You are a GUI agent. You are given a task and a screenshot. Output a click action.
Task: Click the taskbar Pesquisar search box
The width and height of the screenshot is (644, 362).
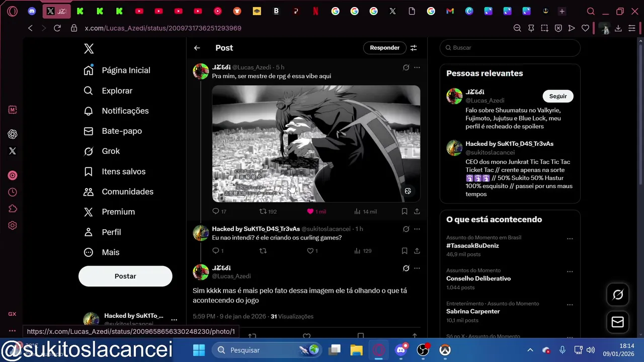pos(266,350)
